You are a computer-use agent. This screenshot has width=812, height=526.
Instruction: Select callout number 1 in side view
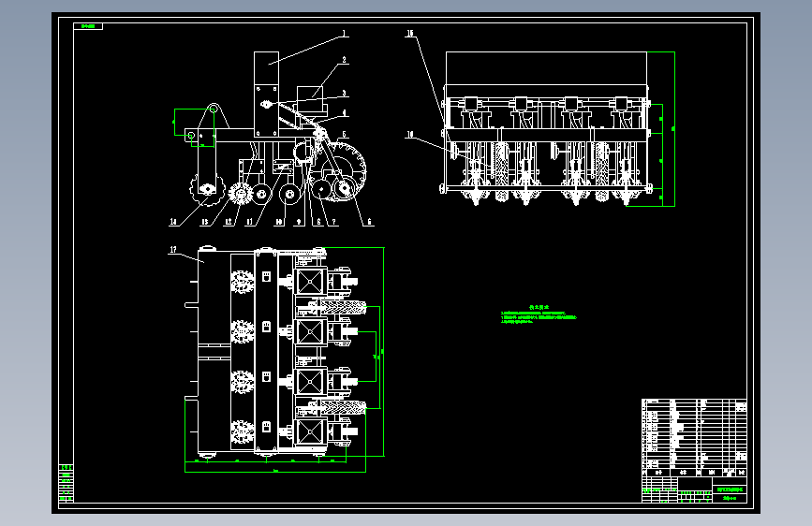pos(344,34)
